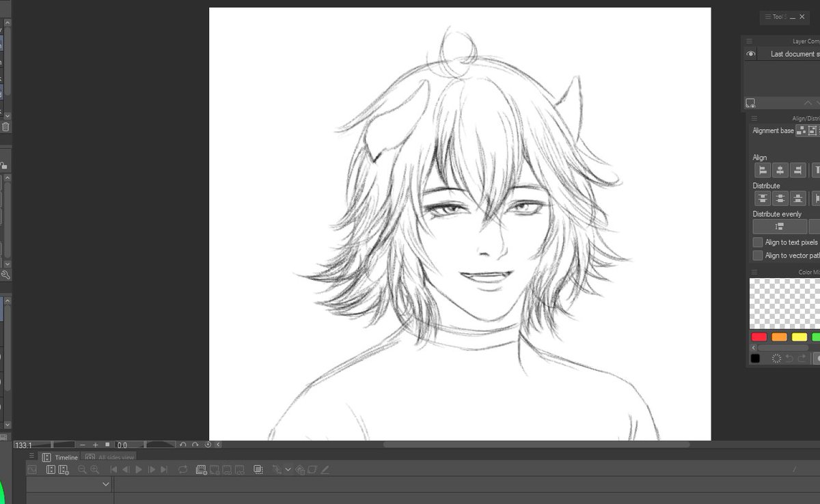Zoom in with the plus button
The image size is (820, 504).
click(95, 445)
